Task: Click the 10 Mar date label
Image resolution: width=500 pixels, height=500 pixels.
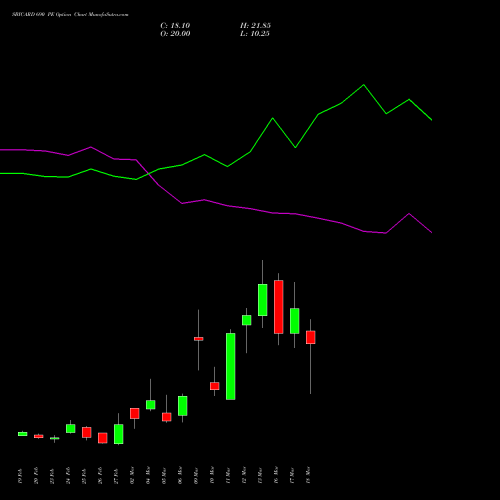Action: (x=212, y=475)
